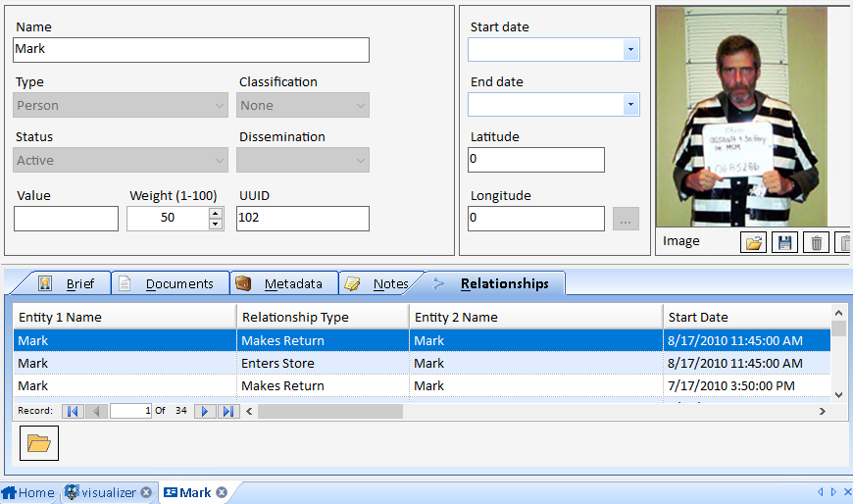
Task: Go to first relationship record
Action: tap(73, 412)
